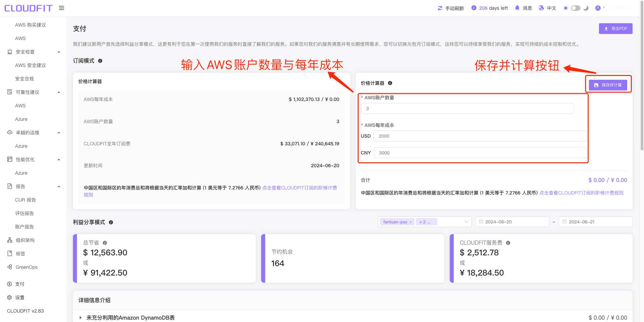Click info icon next to 总节省
Viewport: 644px width, 322px height.
tap(105, 243)
